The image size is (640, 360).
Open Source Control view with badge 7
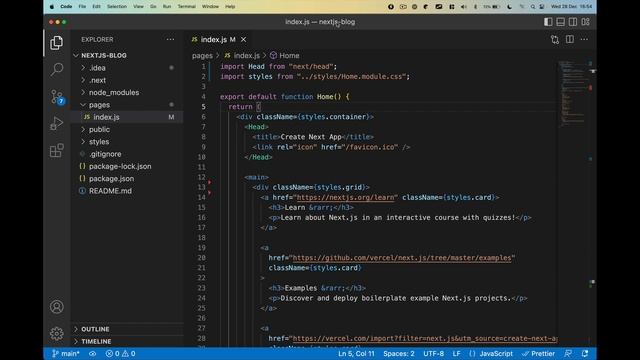57,97
